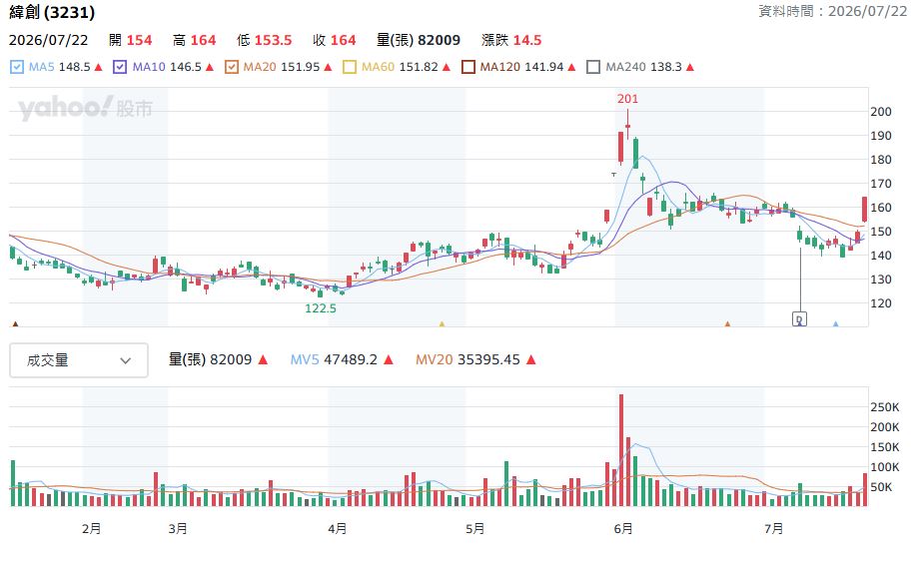Uncheck the MA5 moving average checkbox
The height and width of the screenshot is (567, 924).
click(x=17, y=67)
